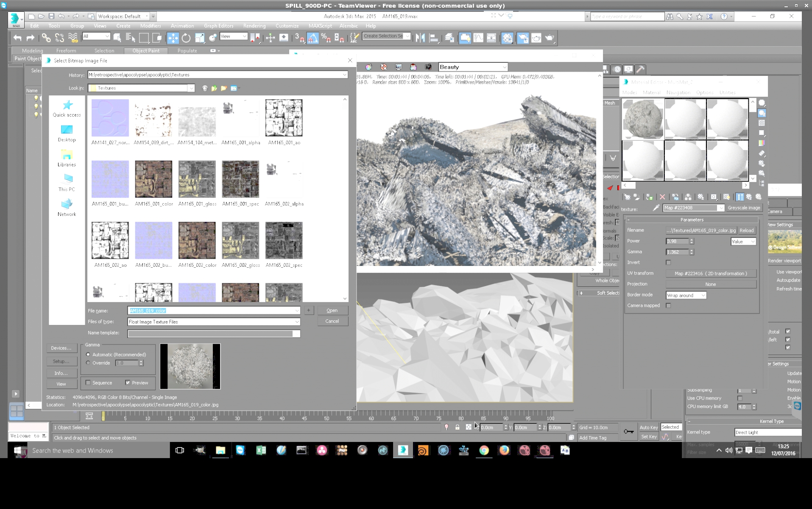Open Network location in file dialog

click(67, 208)
